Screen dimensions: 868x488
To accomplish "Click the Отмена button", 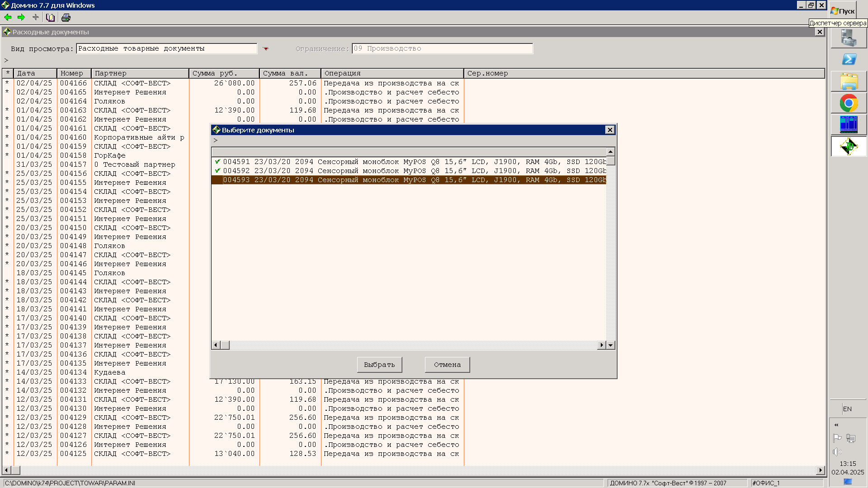I will click(x=447, y=365).
